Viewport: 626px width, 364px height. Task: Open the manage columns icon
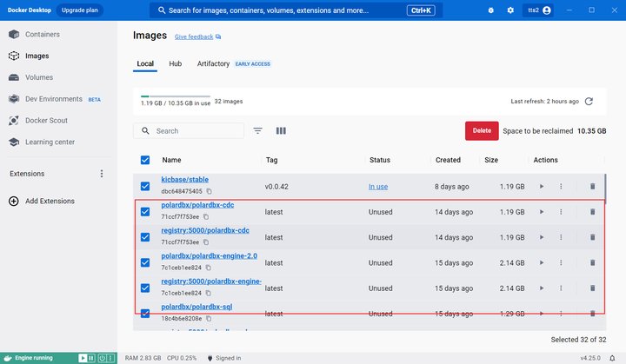tap(281, 130)
